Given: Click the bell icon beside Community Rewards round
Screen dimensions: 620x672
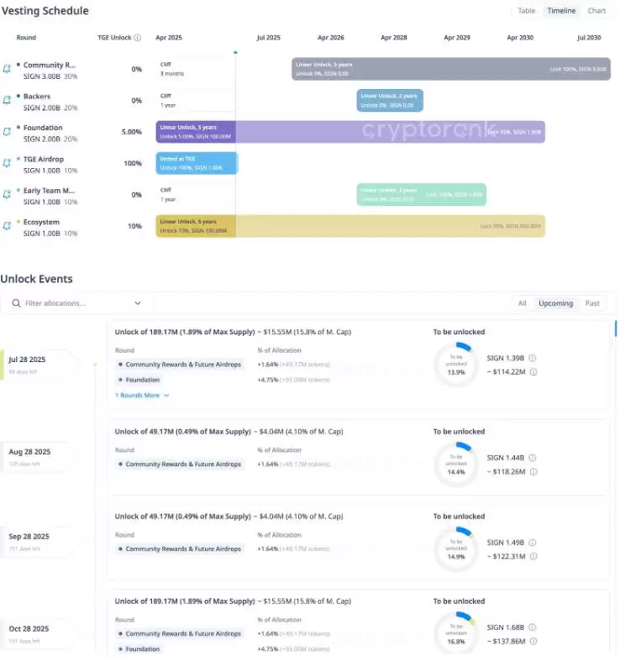Looking at the screenshot, I should coord(8,69).
